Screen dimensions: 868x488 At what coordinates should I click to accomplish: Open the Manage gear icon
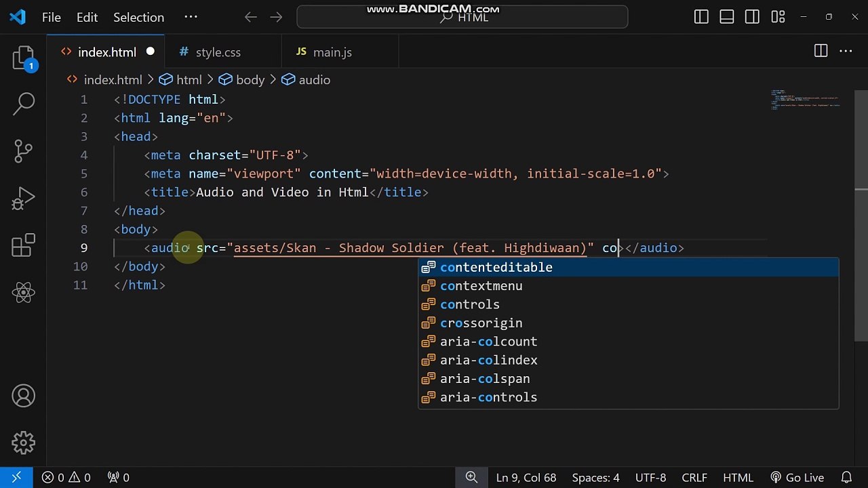tap(24, 443)
